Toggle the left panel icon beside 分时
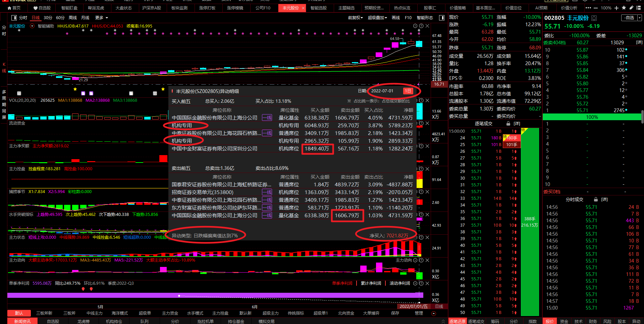This screenshot has height=324, width=644. [x=14, y=18]
